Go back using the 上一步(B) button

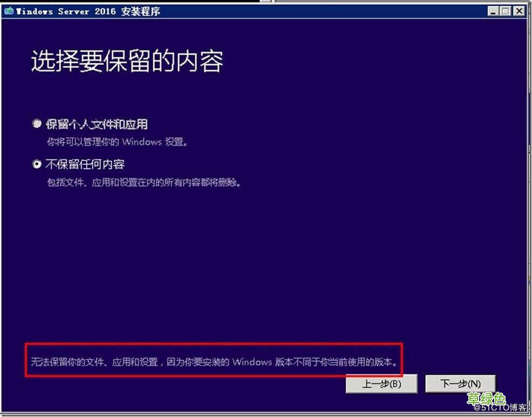[381, 384]
